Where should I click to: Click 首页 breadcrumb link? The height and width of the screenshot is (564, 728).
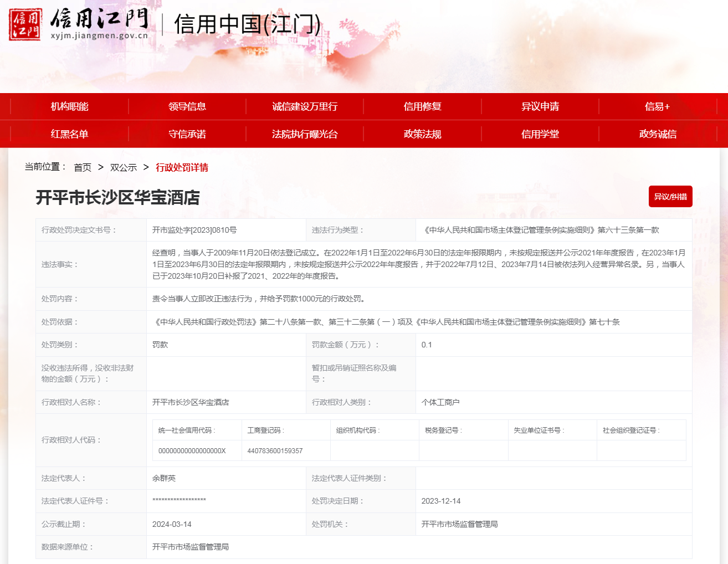tap(83, 167)
